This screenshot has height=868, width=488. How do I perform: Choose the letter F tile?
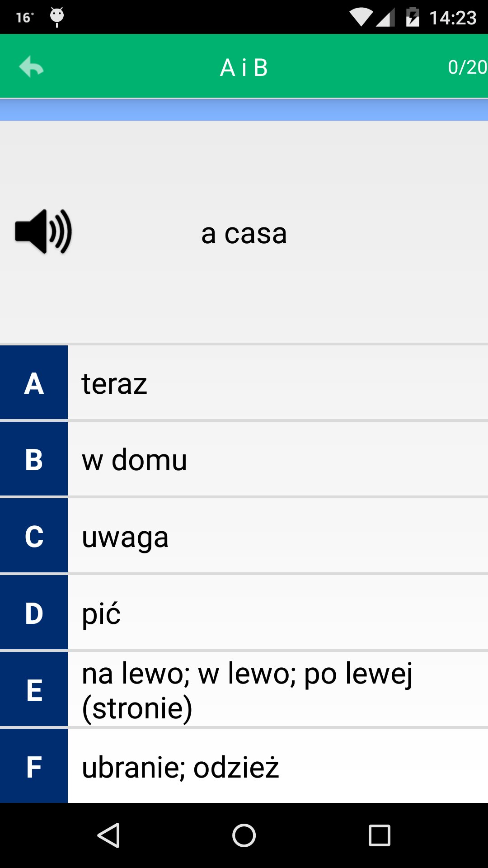tap(34, 767)
